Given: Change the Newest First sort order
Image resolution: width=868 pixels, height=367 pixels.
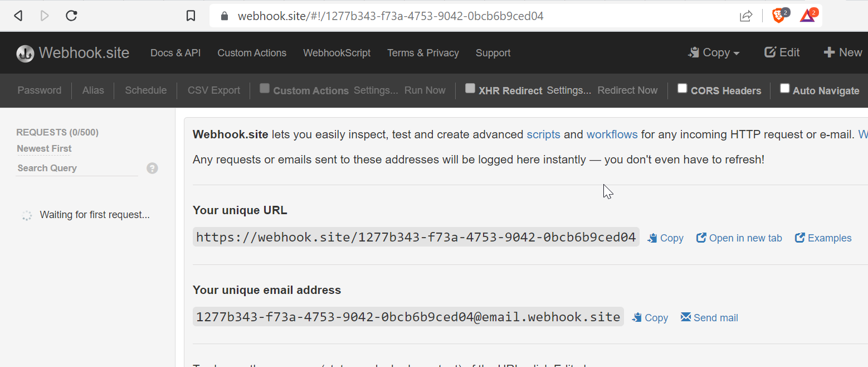Looking at the screenshot, I should (44, 148).
